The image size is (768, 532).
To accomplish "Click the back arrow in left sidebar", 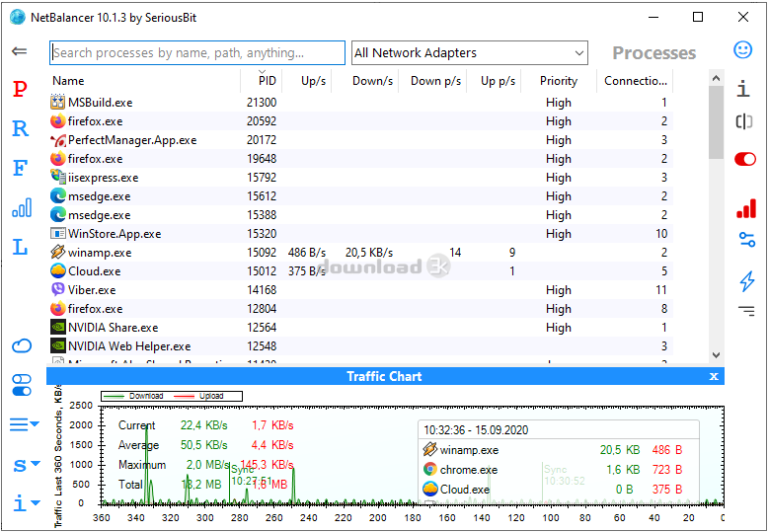I will 19,51.
